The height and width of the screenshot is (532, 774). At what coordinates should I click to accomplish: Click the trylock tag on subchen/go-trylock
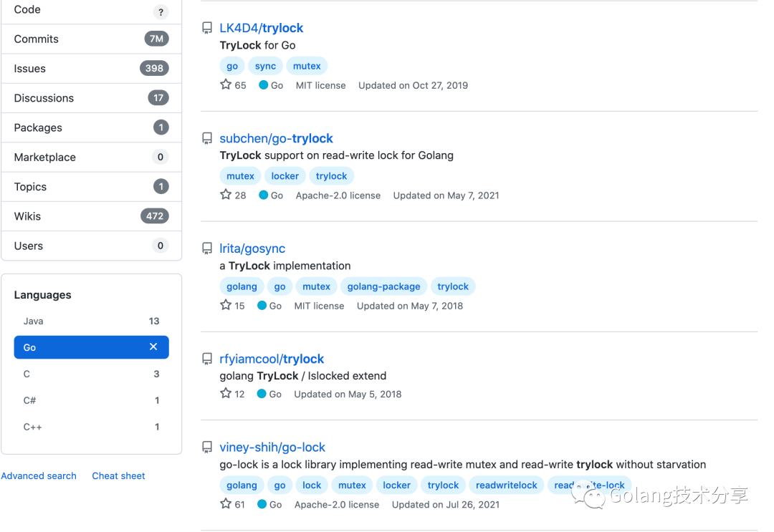point(331,176)
